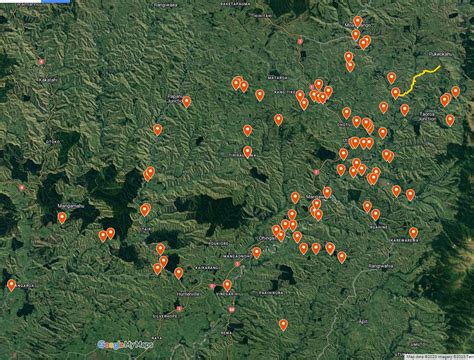474x360 pixels.
Task: Open the rightmost marker in the upper-right corner
Action: pyautogui.click(x=455, y=92)
